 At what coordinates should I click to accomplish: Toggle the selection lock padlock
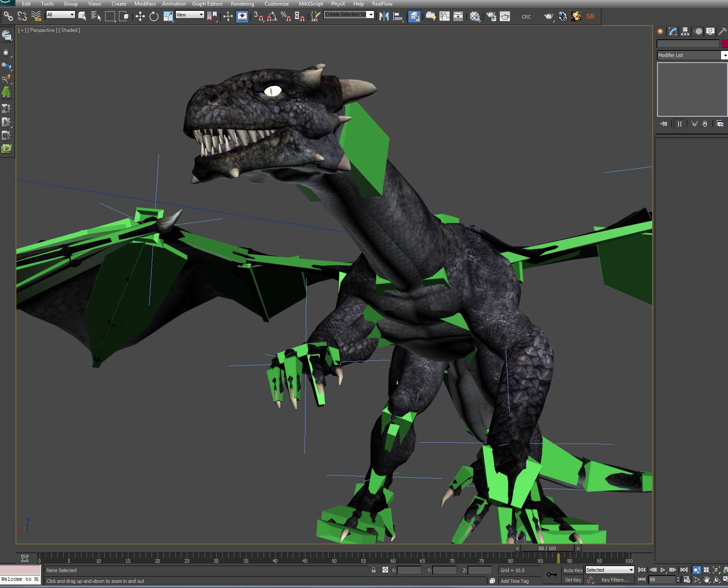coord(373,570)
